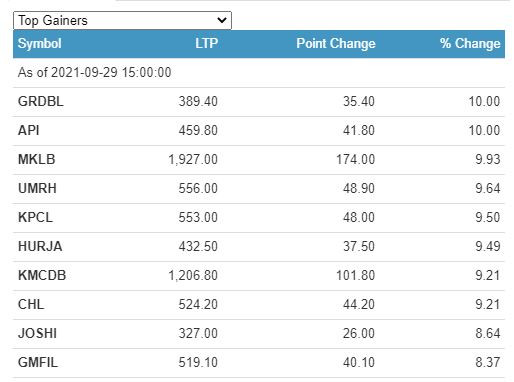Open the JOSHI symbol

coord(37,333)
